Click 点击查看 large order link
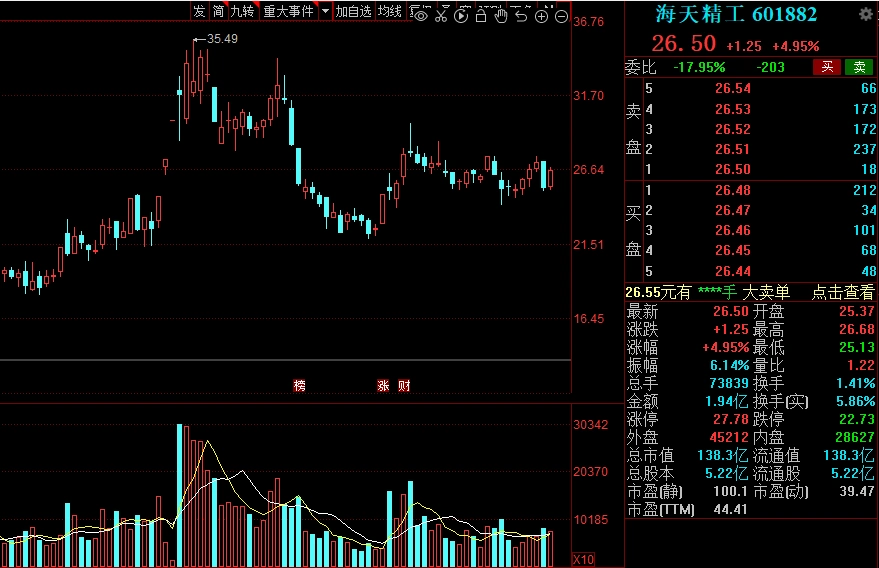 [842, 292]
